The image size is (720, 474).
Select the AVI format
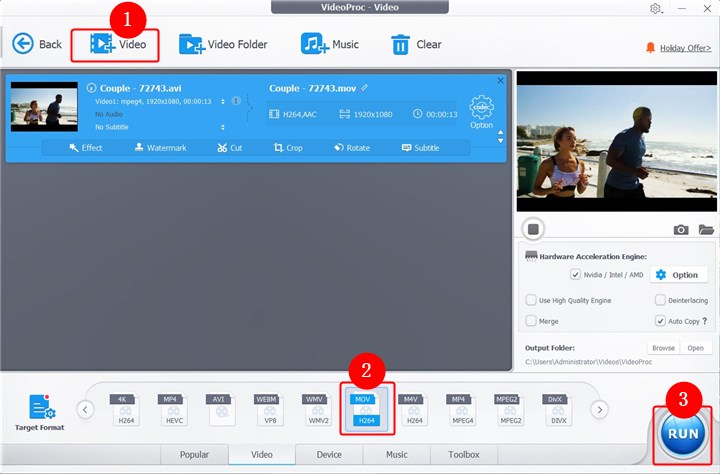(222, 409)
